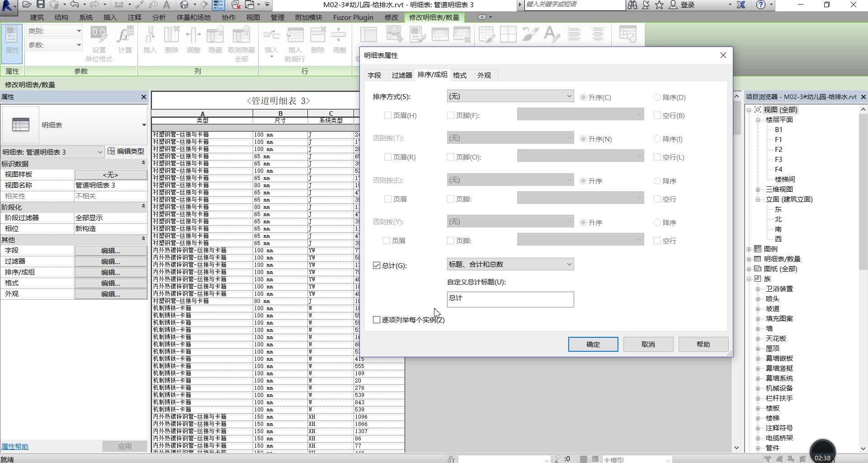This screenshot has height=463, width=868.
Task: Click the Undo arrow in the quick access toolbar
Action: tap(75, 5)
